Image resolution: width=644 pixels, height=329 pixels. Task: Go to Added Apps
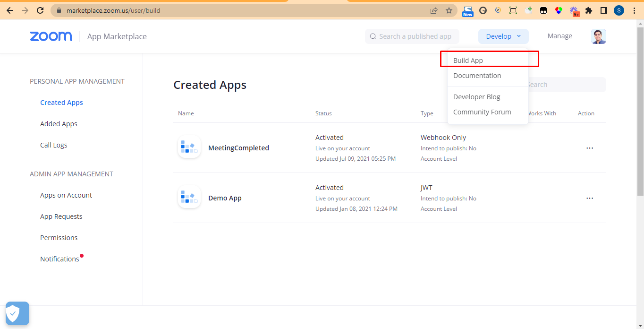pyautogui.click(x=59, y=124)
